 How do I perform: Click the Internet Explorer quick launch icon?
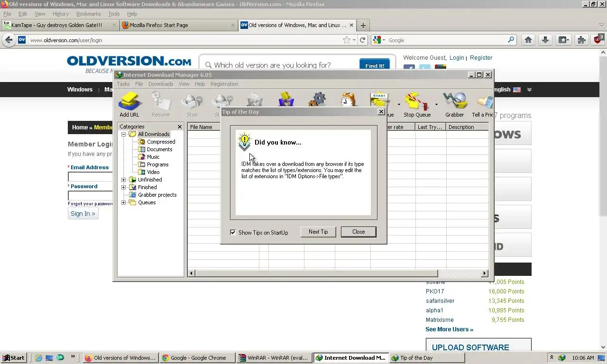click(38, 358)
